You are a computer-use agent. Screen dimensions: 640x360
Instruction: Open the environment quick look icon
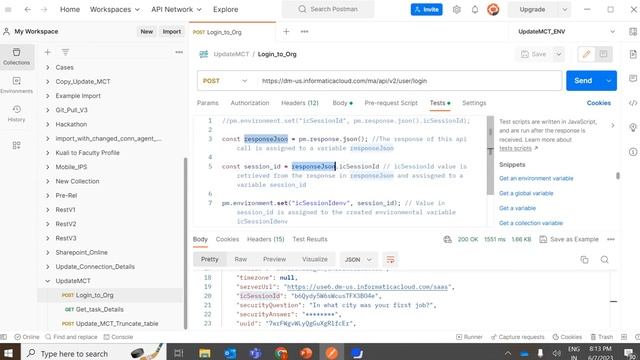pyautogui.click(x=633, y=31)
